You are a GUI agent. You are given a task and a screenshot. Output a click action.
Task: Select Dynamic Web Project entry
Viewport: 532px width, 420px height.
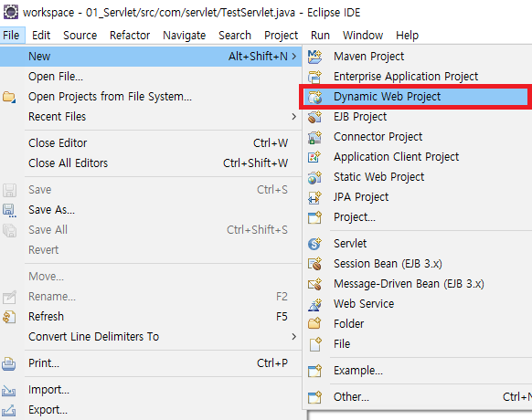coord(415,97)
